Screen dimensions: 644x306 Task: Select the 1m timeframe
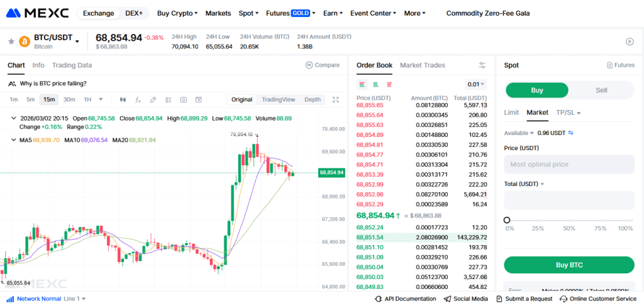point(14,99)
